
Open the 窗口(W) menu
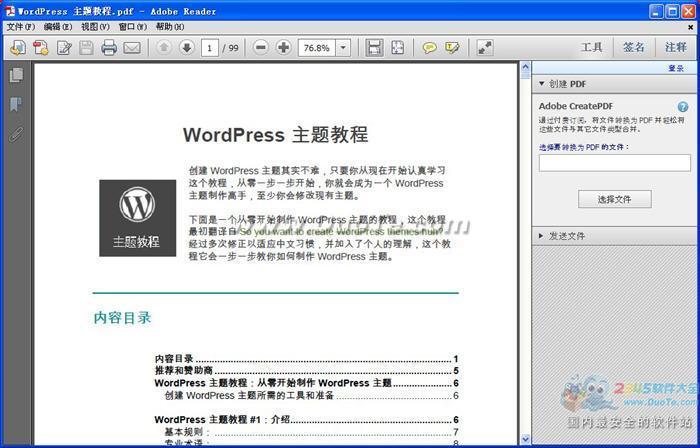(132, 27)
